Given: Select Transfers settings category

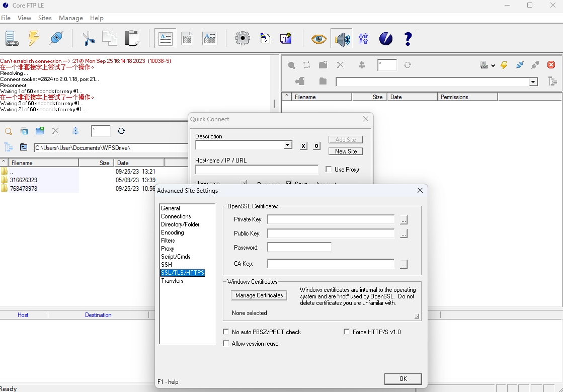Looking at the screenshot, I should coord(173,281).
